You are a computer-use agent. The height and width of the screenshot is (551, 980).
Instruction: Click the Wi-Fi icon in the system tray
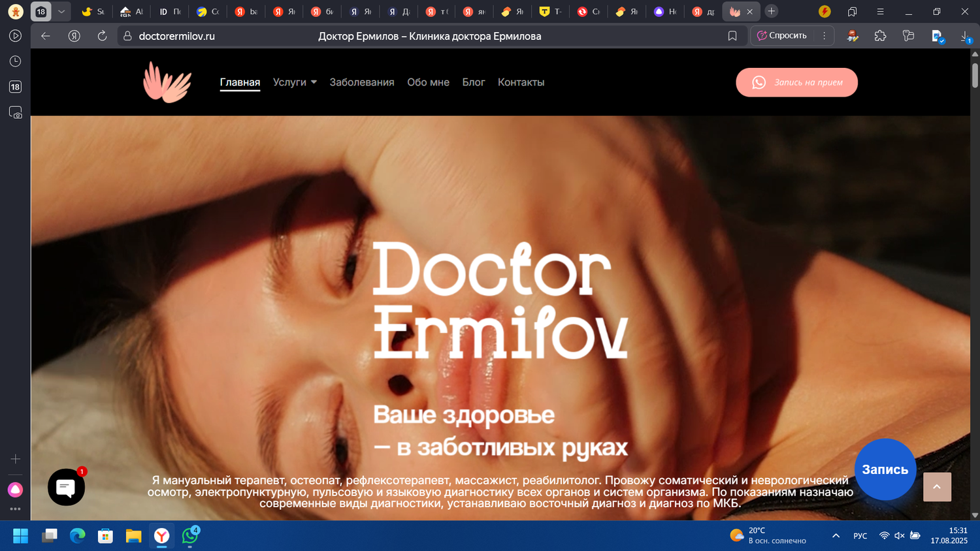tap(883, 535)
